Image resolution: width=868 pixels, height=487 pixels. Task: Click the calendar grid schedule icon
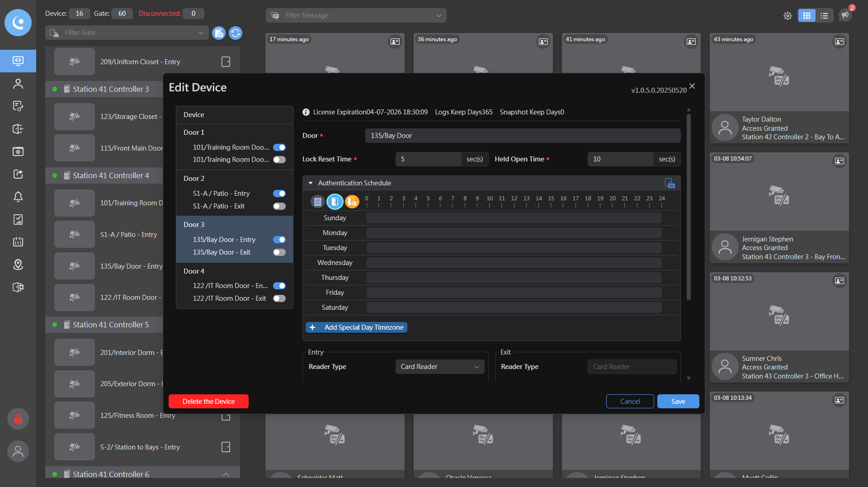coord(317,202)
